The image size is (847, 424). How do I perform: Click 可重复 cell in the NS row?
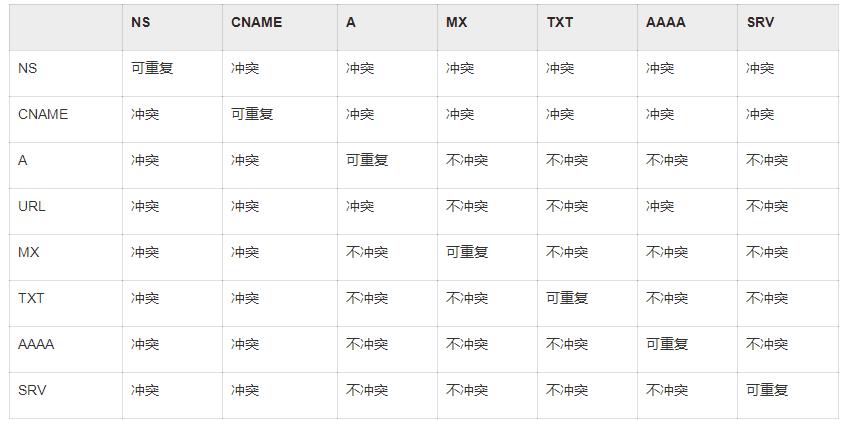152,68
